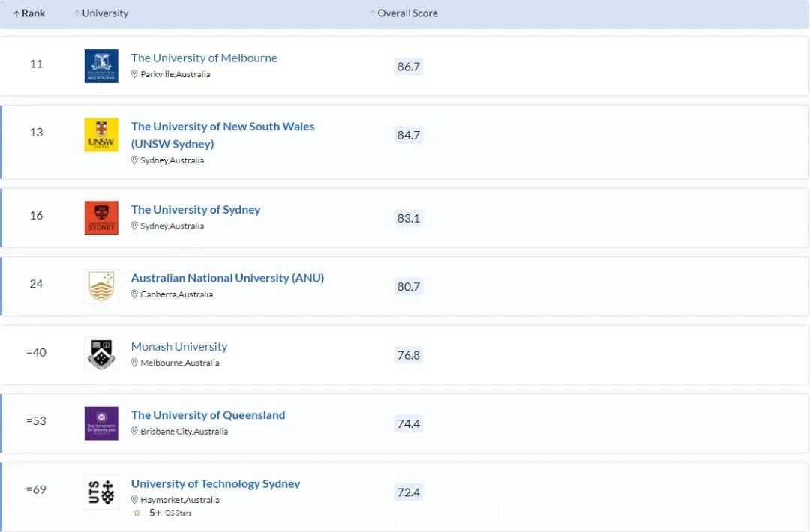Click the Canberra location pin icon

pyautogui.click(x=134, y=294)
